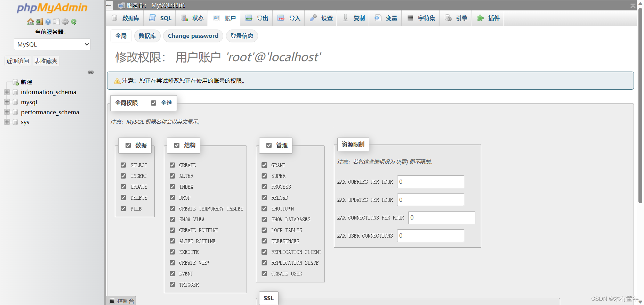Viewport: 644px width, 305px height.
Task: Click the collapse page header arrow icon
Action: [633, 6]
